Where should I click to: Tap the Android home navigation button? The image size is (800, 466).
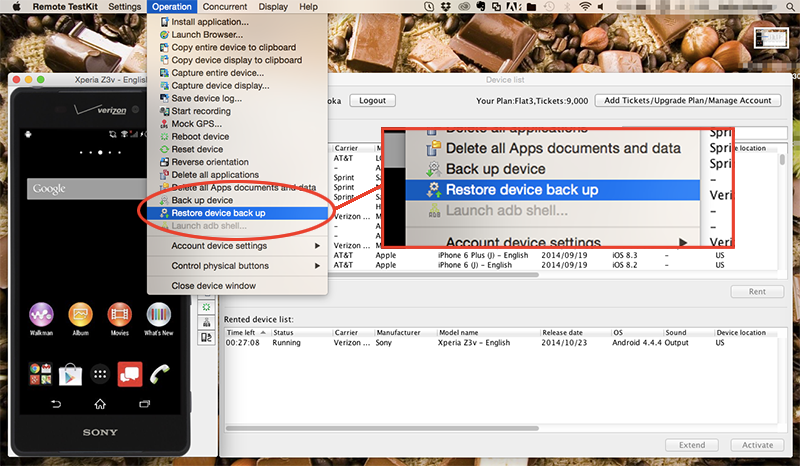pos(100,404)
